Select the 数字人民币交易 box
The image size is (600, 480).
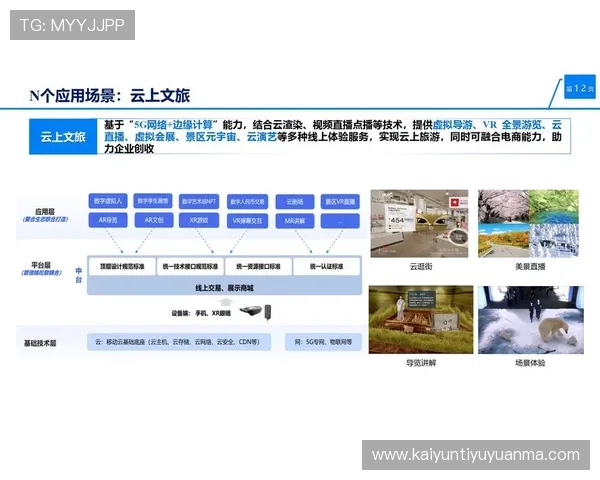click(x=247, y=202)
